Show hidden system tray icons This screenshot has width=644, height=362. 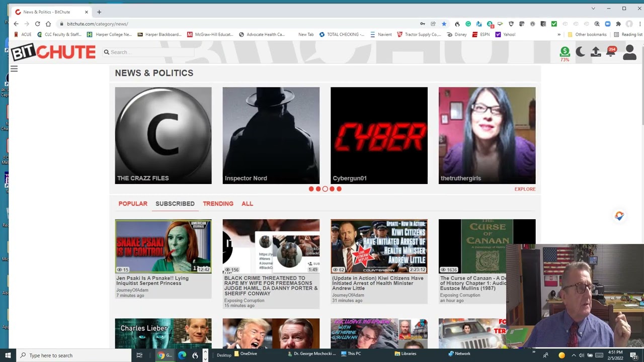click(573, 355)
